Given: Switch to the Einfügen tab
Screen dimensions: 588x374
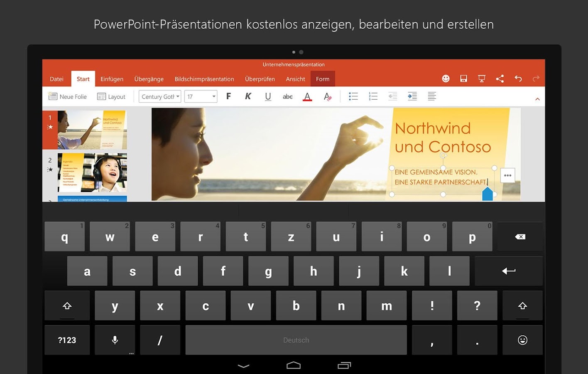Looking at the screenshot, I should tap(112, 79).
